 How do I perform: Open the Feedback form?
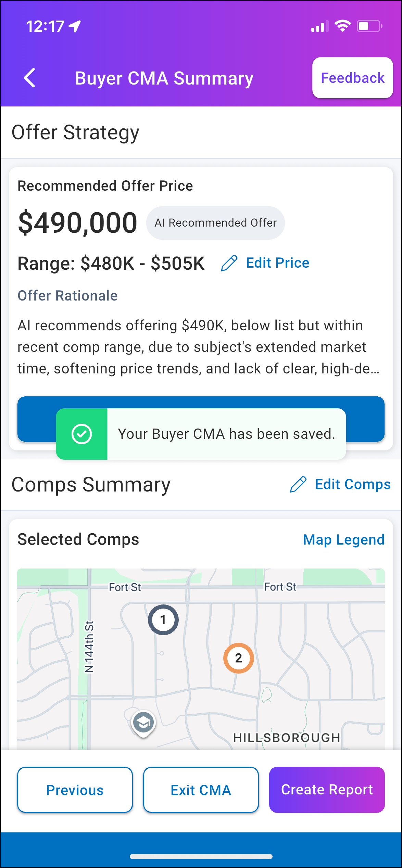tap(352, 78)
